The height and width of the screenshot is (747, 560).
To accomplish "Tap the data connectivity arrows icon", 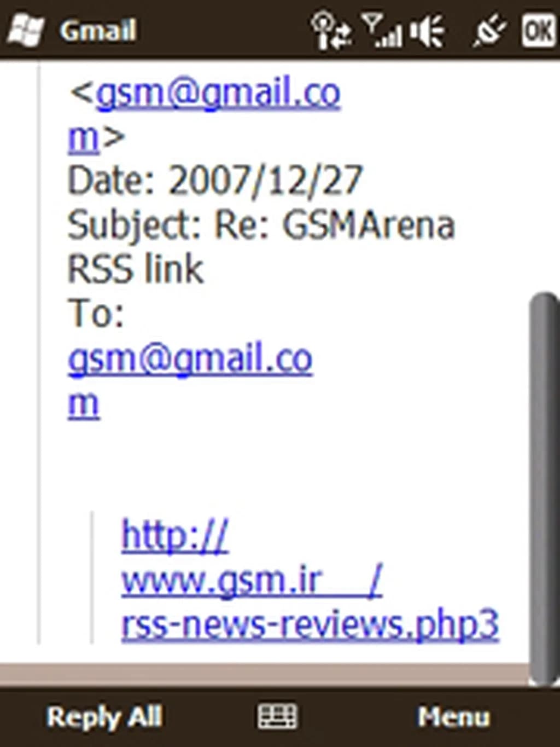I will click(331, 31).
